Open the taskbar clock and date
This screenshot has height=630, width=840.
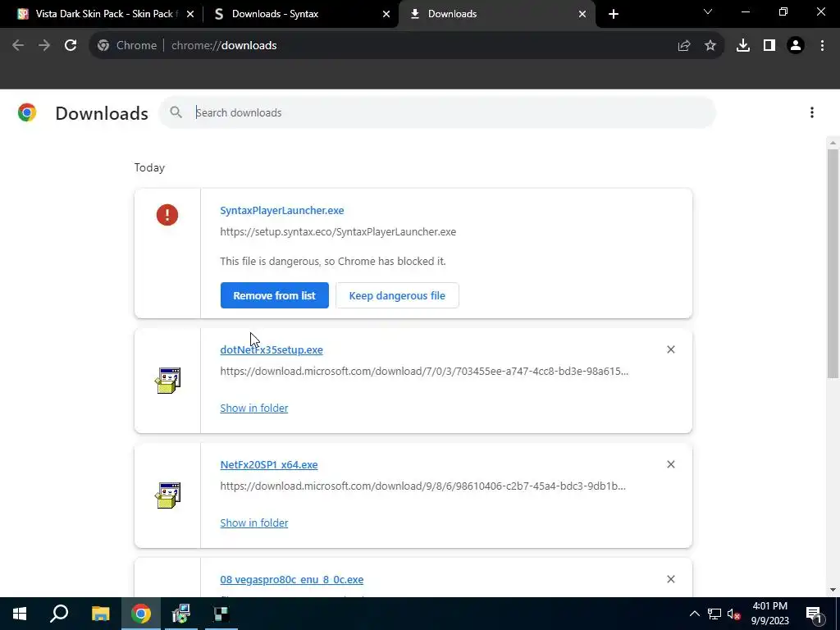(769, 614)
